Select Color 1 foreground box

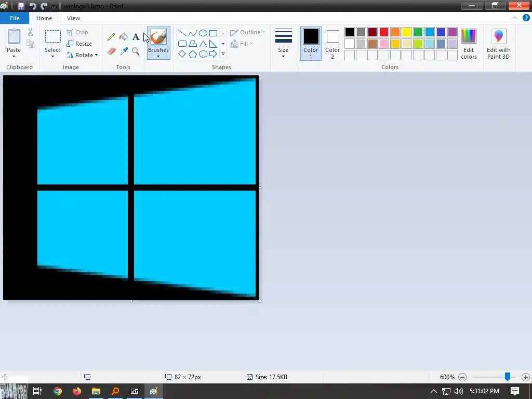coord(311,44)
